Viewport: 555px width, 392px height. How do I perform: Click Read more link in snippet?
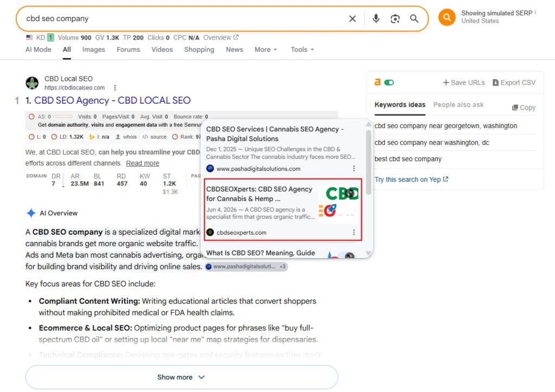coord(143,163)
